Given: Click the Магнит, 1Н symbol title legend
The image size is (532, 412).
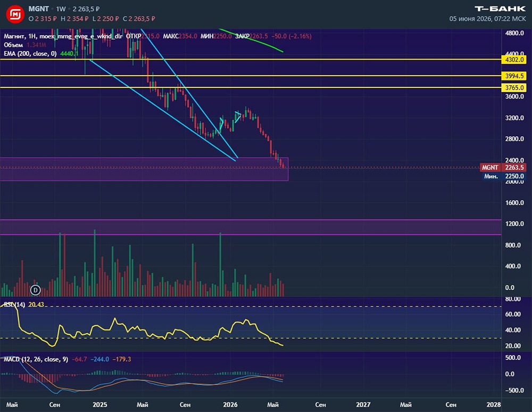Looking at the screenshot, I should pyautogui.click(x=20, y=36).
